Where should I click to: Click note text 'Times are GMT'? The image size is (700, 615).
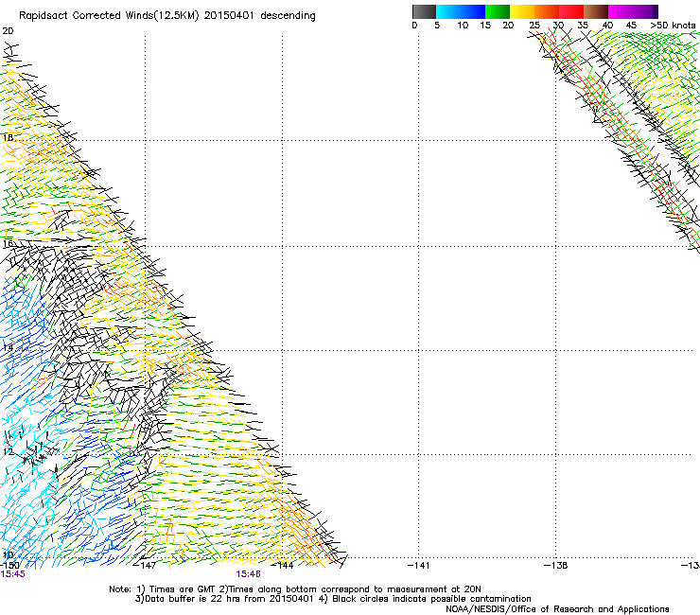pos(184,589)
